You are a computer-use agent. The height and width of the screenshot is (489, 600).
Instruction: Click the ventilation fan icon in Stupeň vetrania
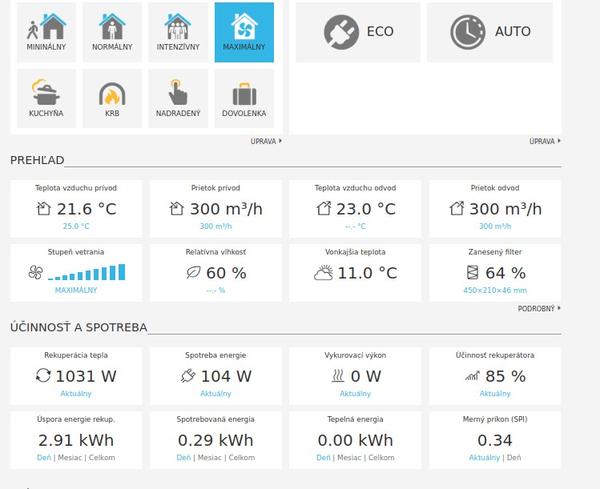[x=34, y=273]
